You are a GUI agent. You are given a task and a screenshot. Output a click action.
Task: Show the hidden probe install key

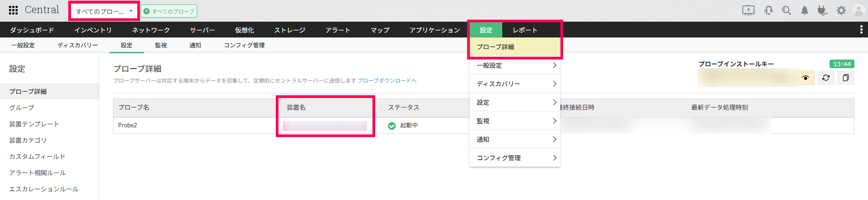pos(806,78)
